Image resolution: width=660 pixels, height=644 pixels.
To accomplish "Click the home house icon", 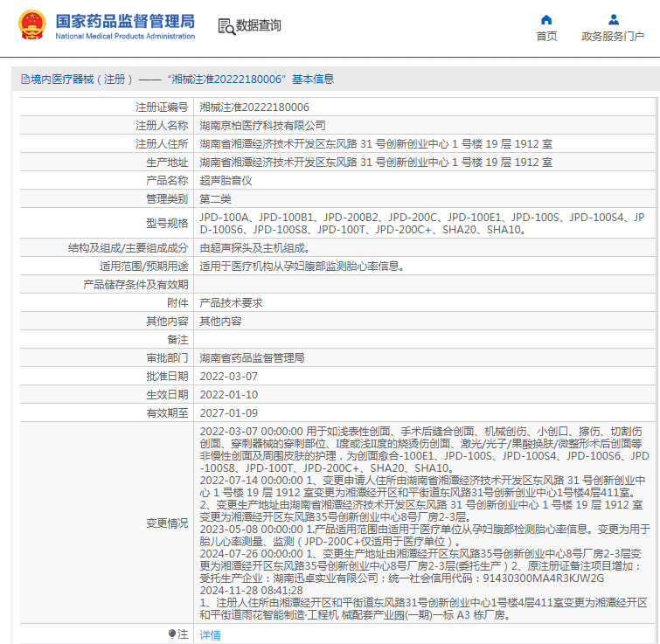I will tap(546, 19).
